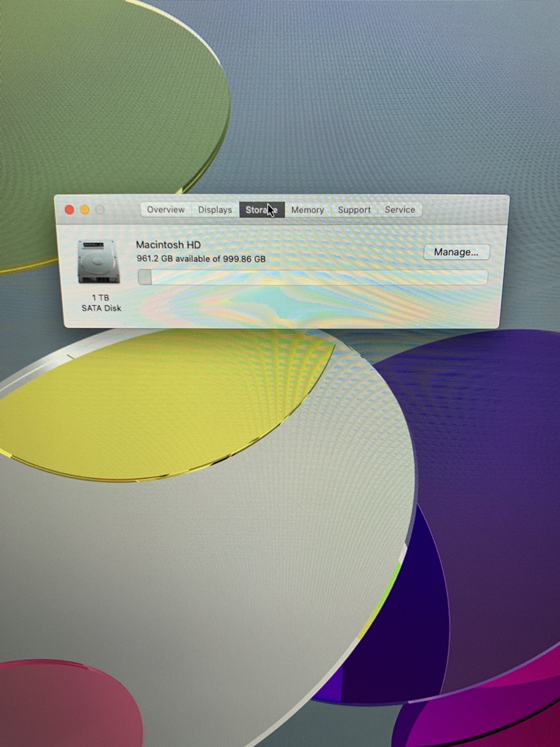Click the '1 TB' disk label
Screen dimensions: 560x747
point(101,298)
